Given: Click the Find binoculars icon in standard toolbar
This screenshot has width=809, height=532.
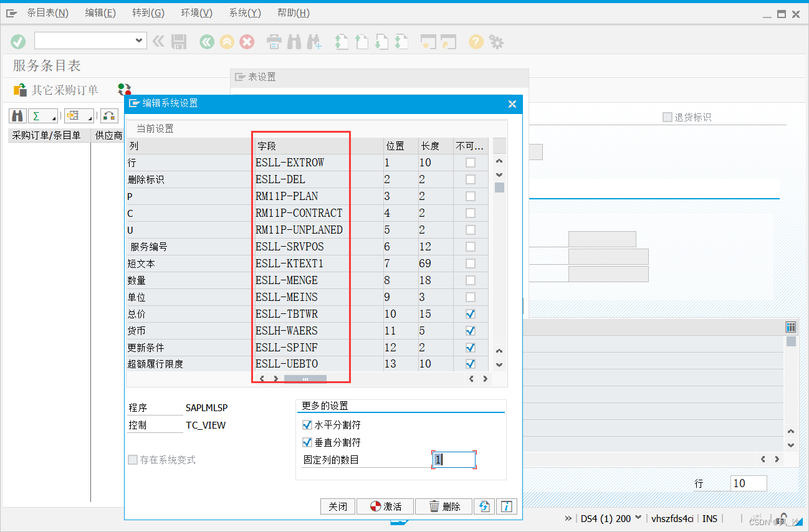Looking at the screenshot, I should [x=294, y=42].
